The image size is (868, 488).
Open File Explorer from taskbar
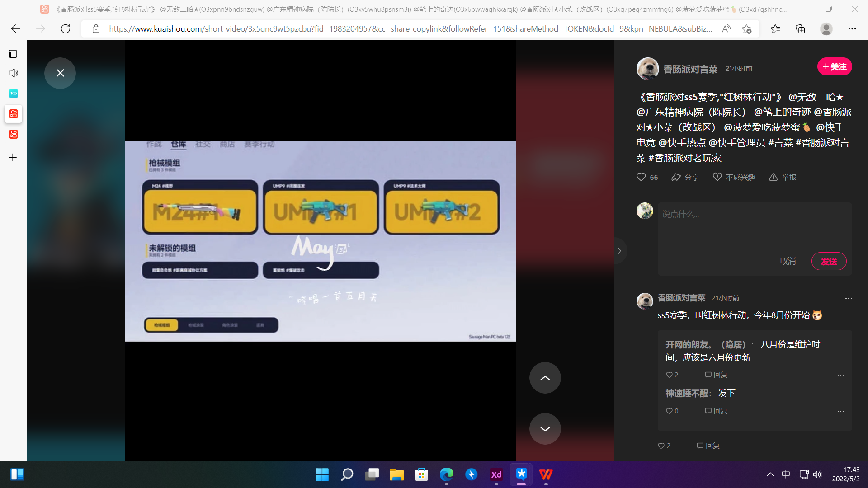(396, 474)
